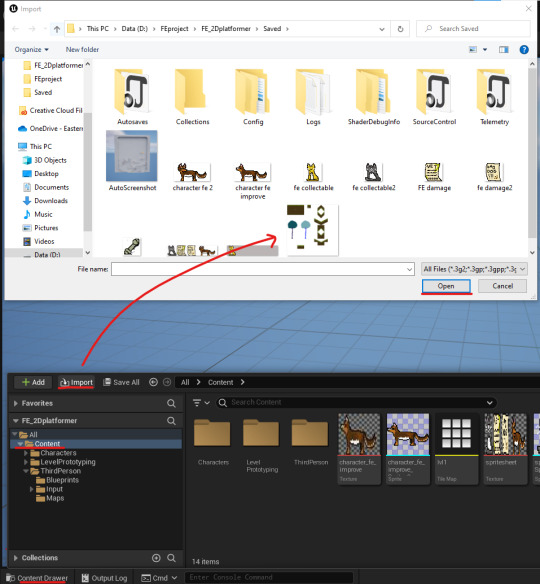
Task: Open the Organize menu
Action: (31, 50)
